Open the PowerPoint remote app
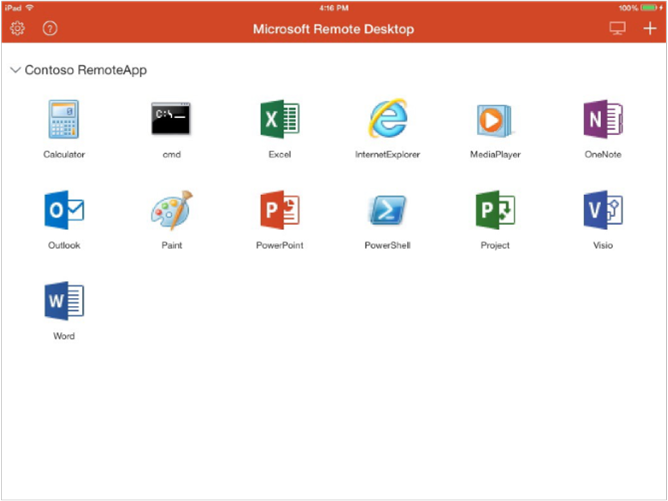The image size is (668, 501). pyautogui.click(x=279, y=210)
